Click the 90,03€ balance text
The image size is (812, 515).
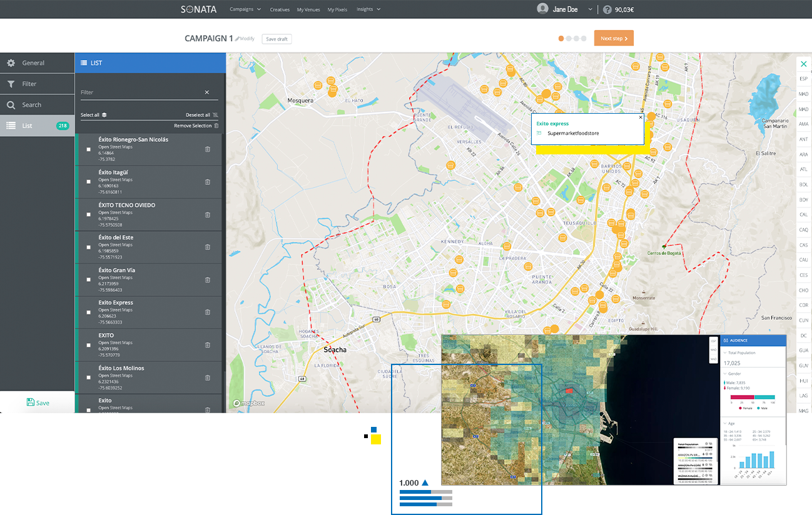point(624,9)
